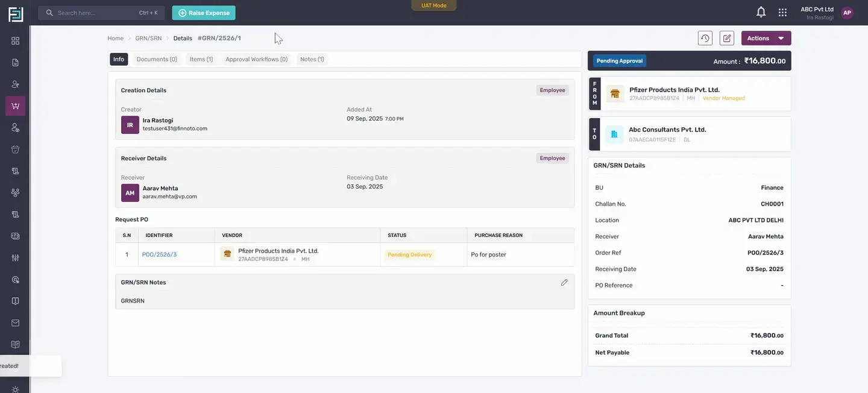The image size is (868, 393).
Task: Open the apps grid launcher icon
Action: [x=782, y=12]
